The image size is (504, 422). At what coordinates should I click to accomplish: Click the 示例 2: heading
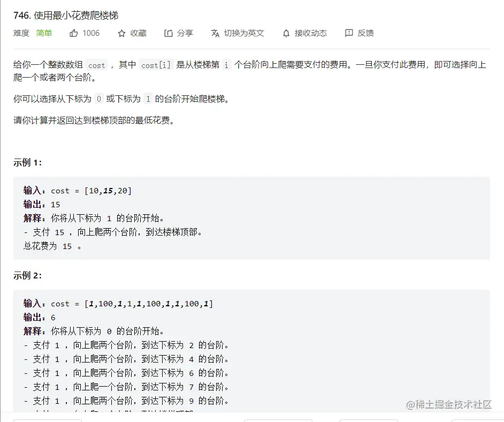pos(28,275)
